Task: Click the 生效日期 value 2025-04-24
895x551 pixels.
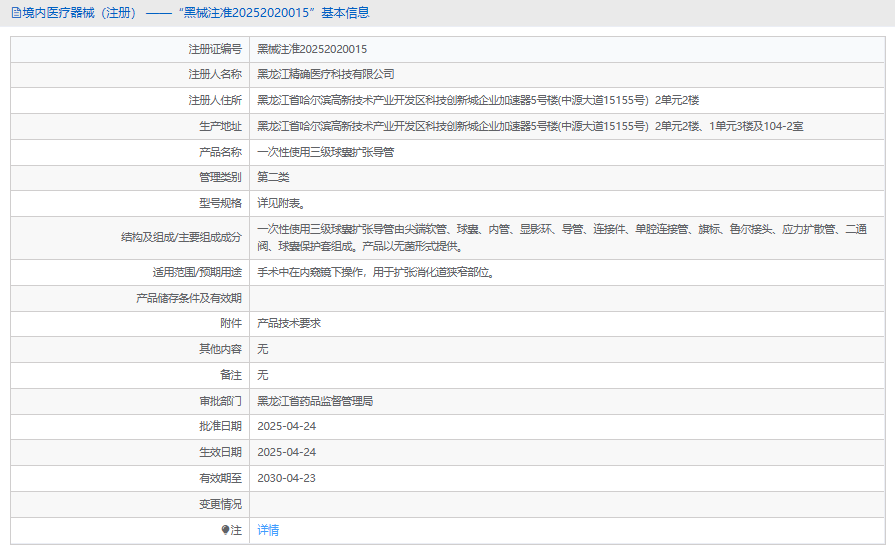Action: tap(287, 452)
